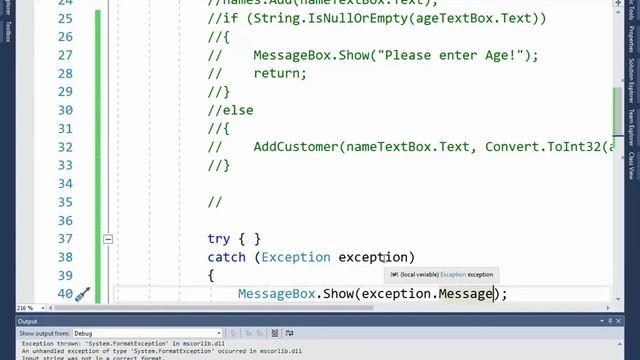Open the editor zoom level dropdown showing 216 %

tap(42, 308)
